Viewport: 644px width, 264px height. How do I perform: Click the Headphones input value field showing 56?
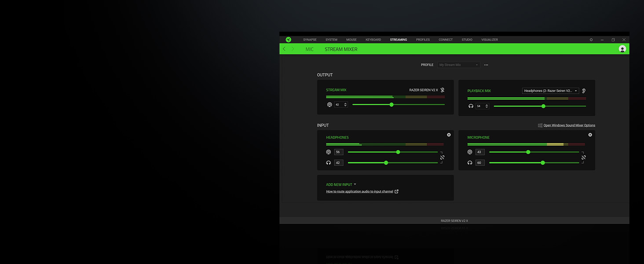coord(339,152)
